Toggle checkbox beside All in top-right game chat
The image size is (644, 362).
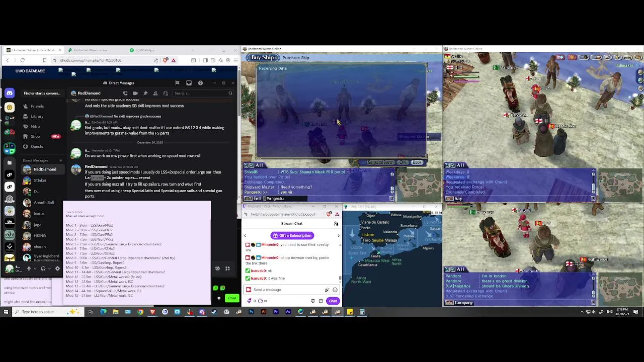[453, 165]
